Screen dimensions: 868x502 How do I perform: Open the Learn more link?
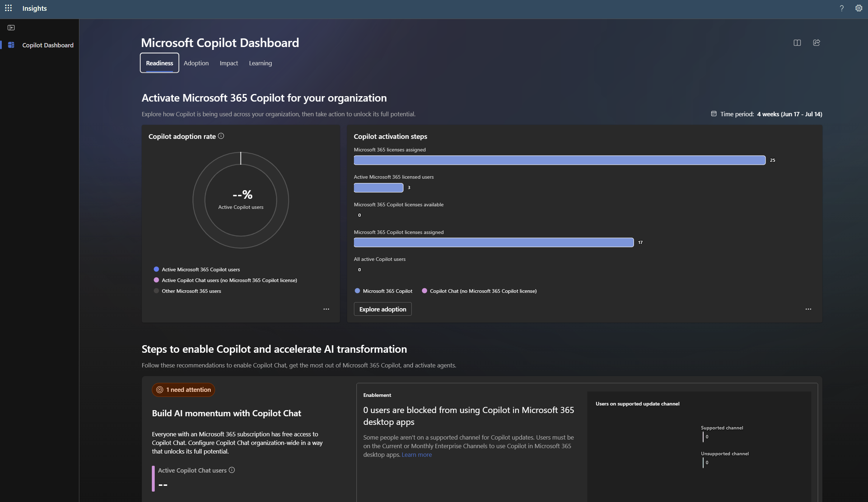coord(416,454)
